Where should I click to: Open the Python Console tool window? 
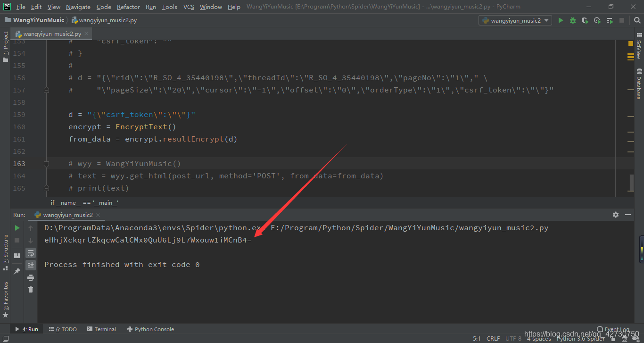(150, 329)
